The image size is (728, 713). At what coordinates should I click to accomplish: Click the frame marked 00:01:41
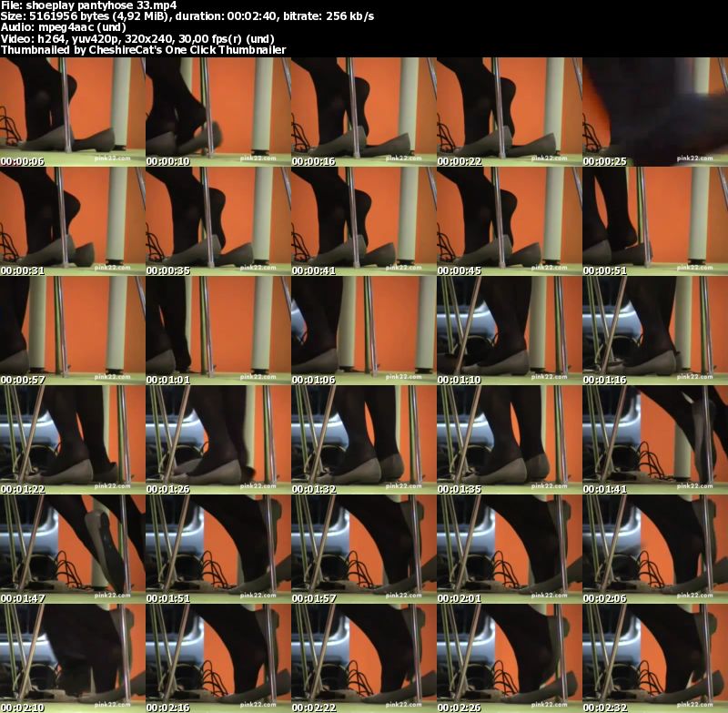coord(655,440)
